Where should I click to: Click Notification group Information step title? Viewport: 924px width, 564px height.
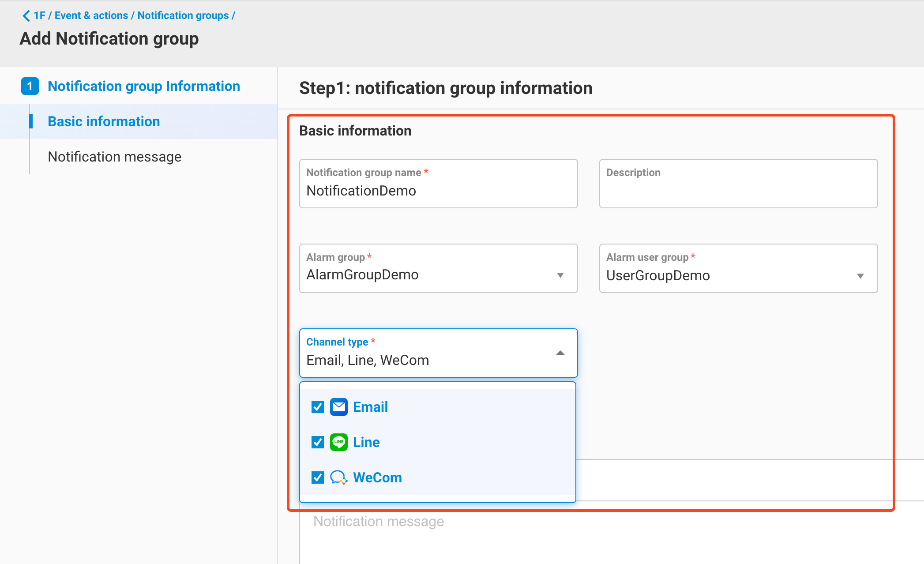pyautogui.click(x=144, y=86)
